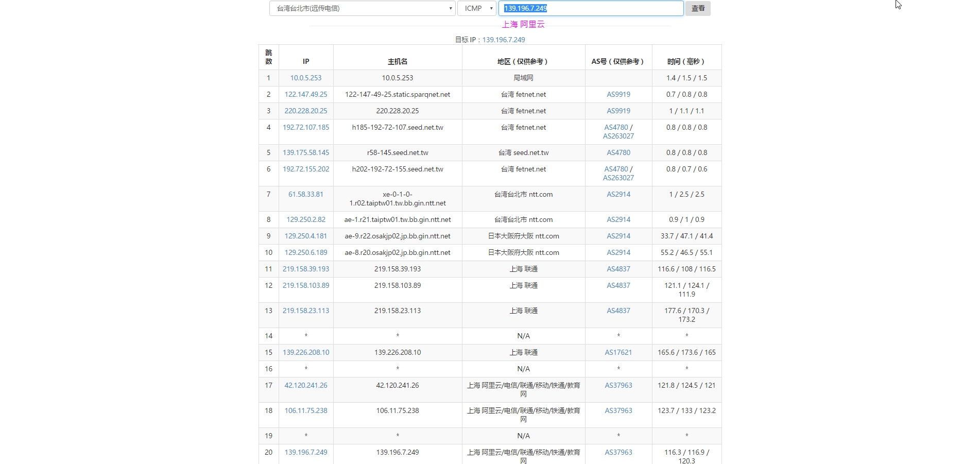Open AS4837 link in hop 11 row
The image size is (980, 464).
tap(618, 269)
